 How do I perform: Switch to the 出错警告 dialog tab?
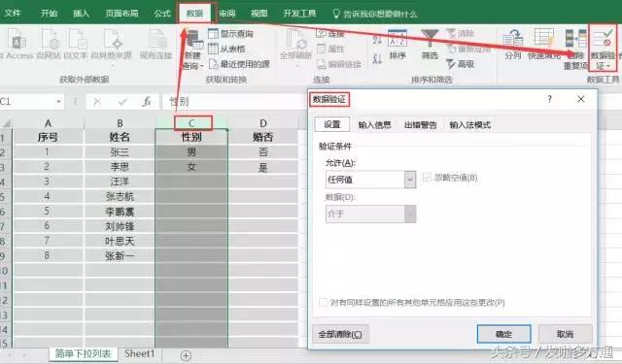point(420,125)
